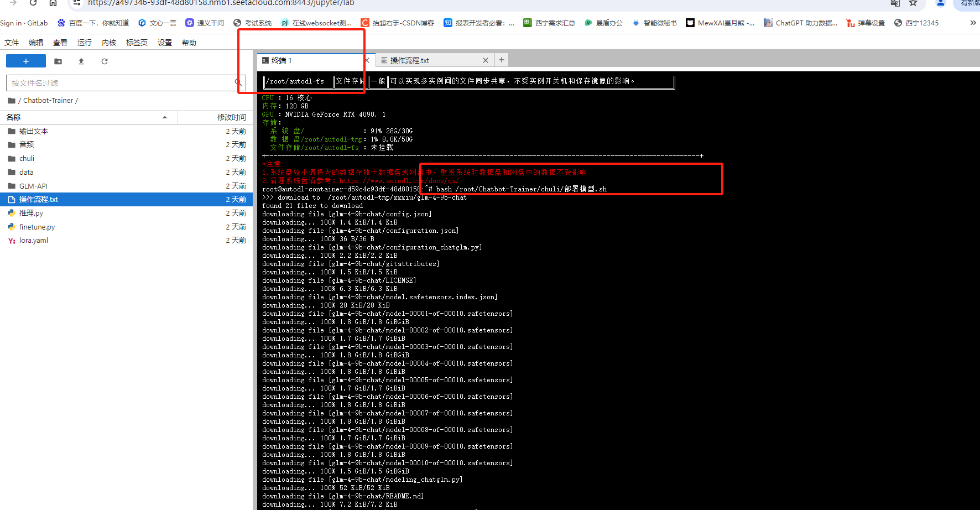Select the GLM-API folder
The image size is (980, 510).
pos(126,186)
